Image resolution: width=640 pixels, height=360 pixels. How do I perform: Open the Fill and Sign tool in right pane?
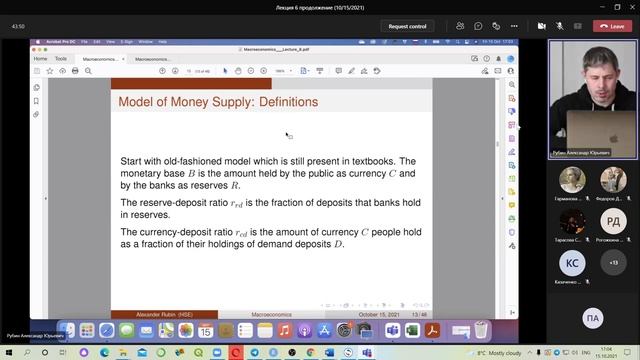[x=512, y=152]
